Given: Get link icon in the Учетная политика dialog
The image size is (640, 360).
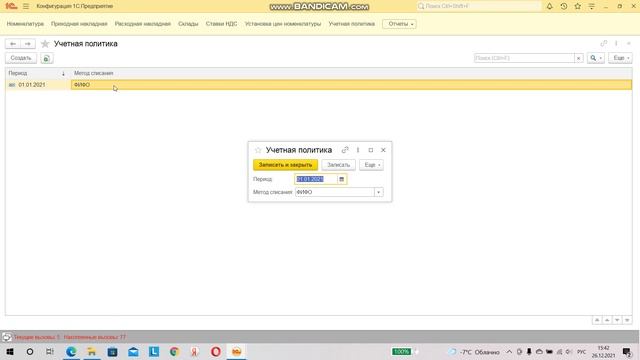Looking at the screenshot, I should click(345, 150).
